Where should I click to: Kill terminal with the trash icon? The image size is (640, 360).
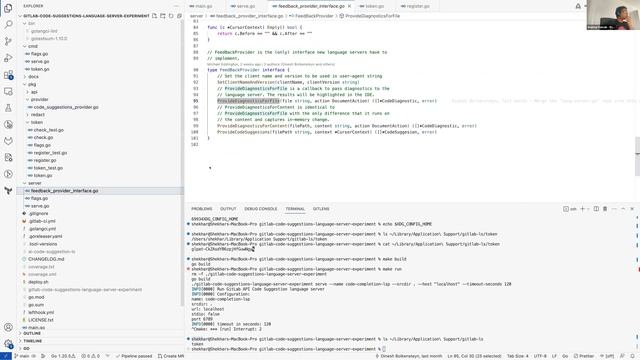tap(605, 209)
